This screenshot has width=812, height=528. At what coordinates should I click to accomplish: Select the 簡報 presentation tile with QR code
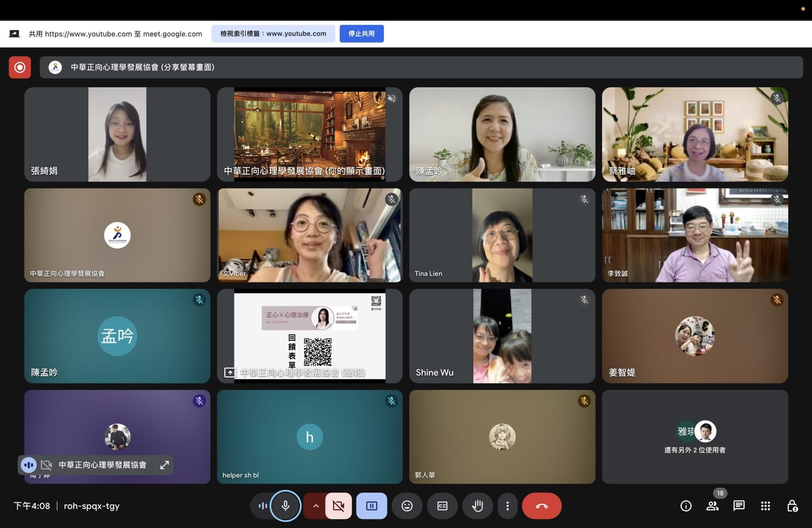tap(310, 336)
